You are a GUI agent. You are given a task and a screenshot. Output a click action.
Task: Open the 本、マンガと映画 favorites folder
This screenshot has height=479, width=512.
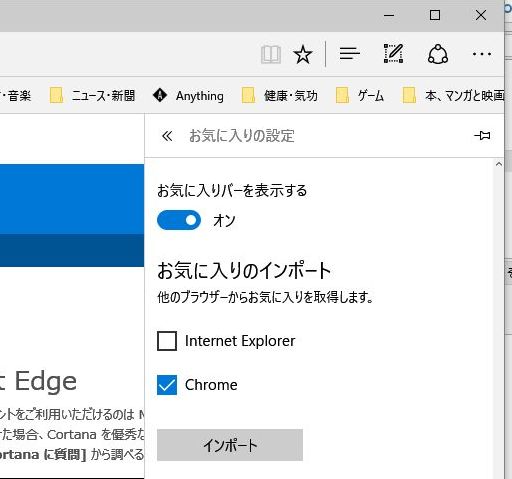point(453,96)
